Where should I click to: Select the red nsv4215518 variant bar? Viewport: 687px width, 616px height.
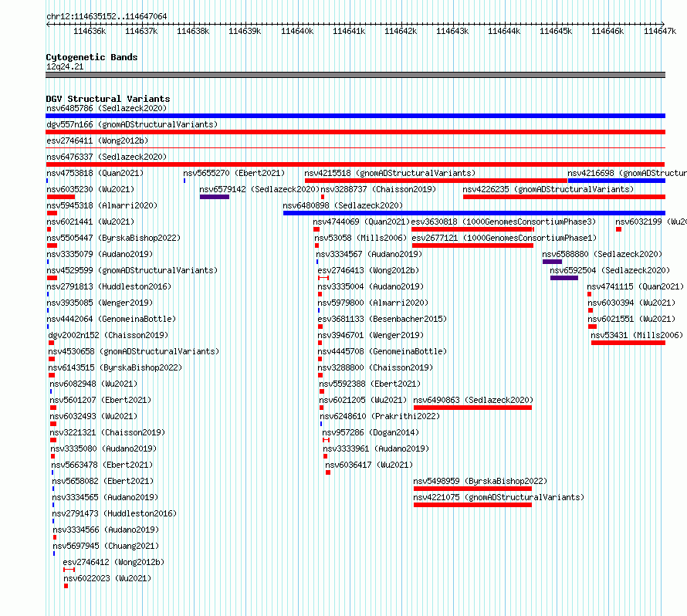pos(436,181)
